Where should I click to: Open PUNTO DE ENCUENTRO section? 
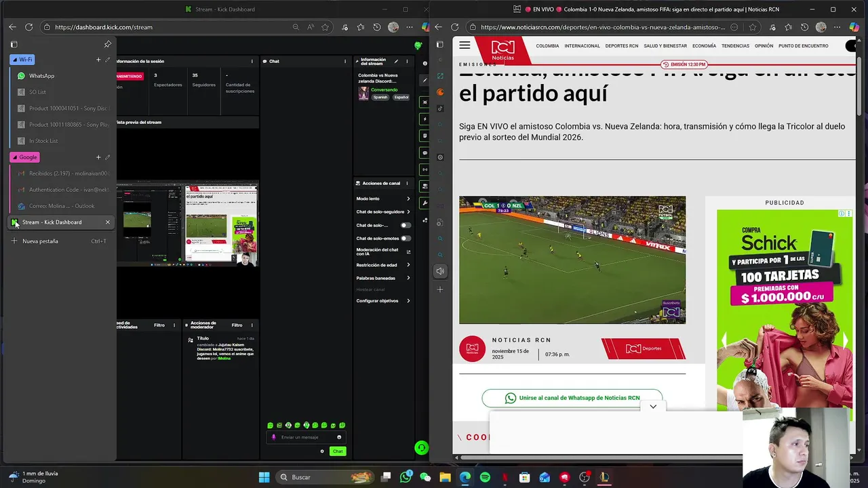point(804,46)
